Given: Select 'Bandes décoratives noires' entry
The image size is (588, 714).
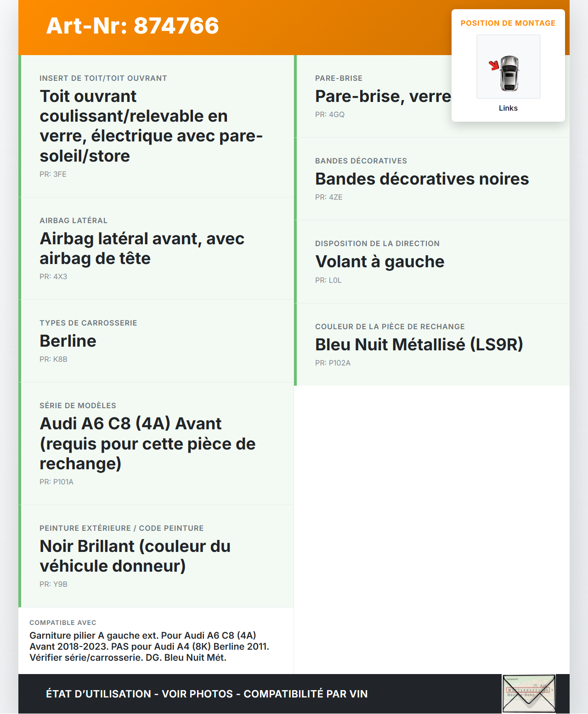Looking at the screenshot, I should [422, 179].
